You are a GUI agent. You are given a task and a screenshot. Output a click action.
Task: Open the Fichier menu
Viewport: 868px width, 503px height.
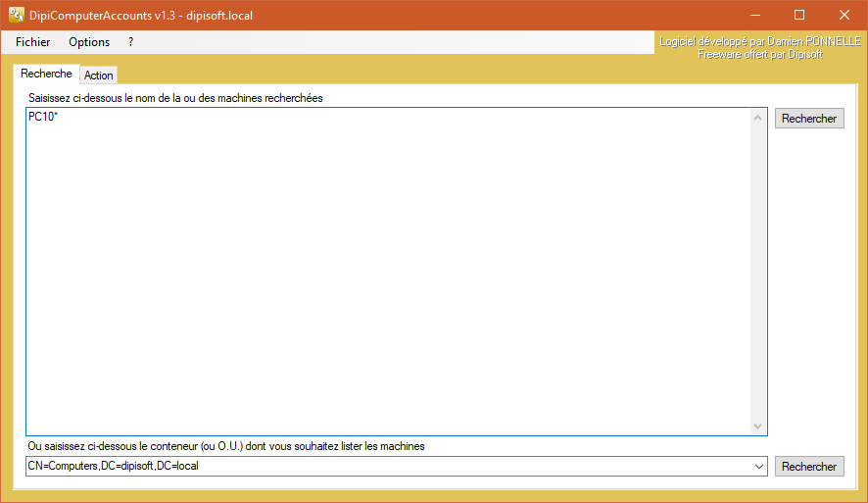pyautogui.click(x=33, y=42)
